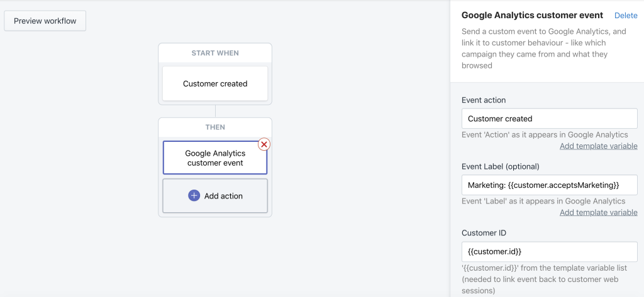This screenshot has height=297, width=644.
Task: Click the Google Analytics customer event panel title
Action: (x=532, y=15)
